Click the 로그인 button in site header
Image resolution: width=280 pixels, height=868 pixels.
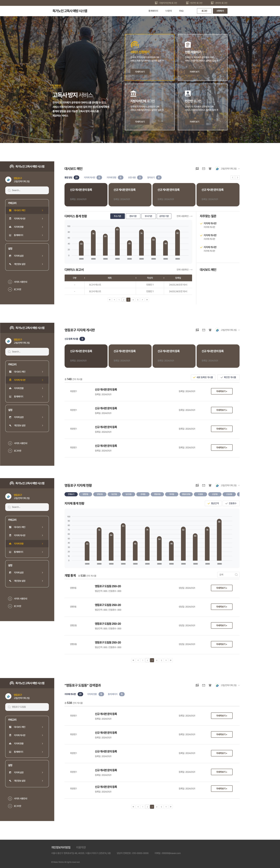(x=204, y=11)
